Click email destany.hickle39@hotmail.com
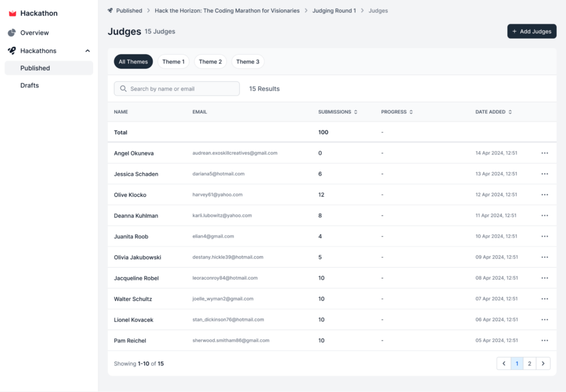Viewport: 566px width, 392px height. point(228,257)
